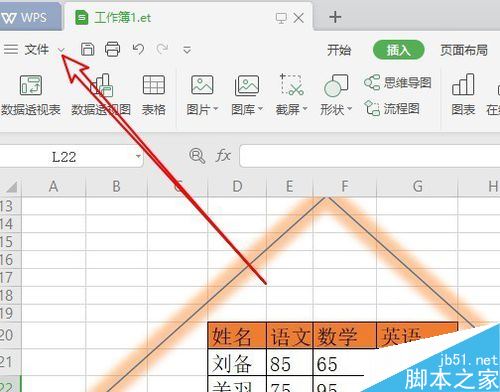This screenshot has width=500, height=392.
Task: Click the 图库 gallery icon
Action: [x=247, y=85]
